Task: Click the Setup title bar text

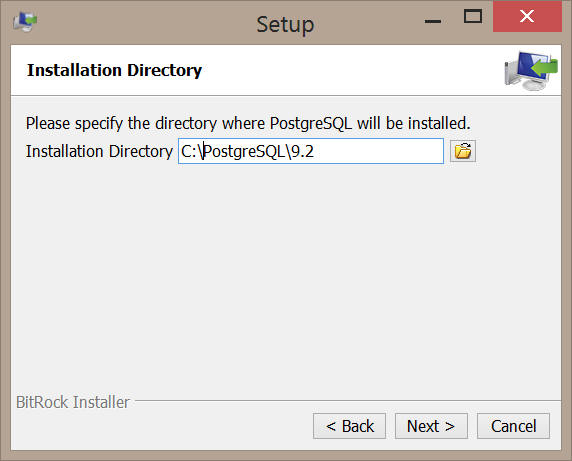Action: point(285,25)
